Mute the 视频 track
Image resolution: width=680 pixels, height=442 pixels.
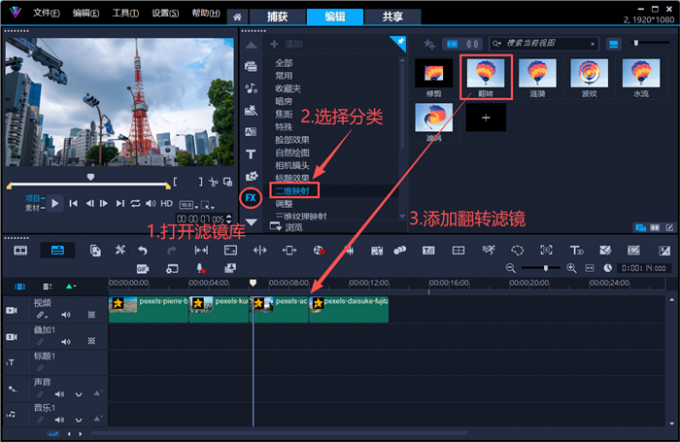(x=66, y=315)
